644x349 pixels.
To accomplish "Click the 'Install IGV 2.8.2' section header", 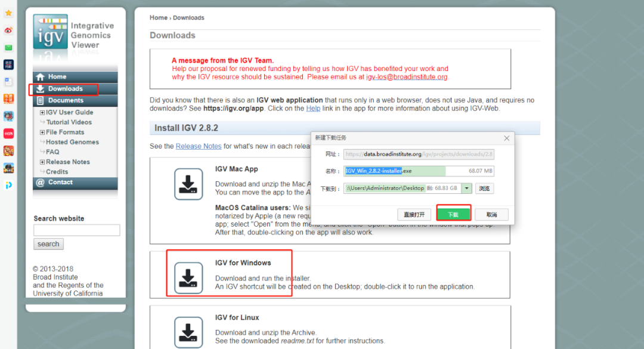I will [x=345, y=128].
